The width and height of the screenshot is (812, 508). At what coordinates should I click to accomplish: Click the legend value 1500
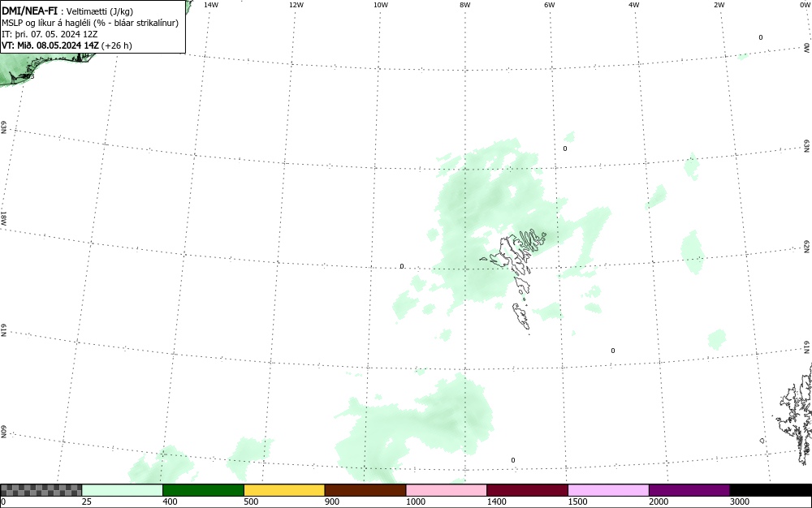[x=577, y=502]
